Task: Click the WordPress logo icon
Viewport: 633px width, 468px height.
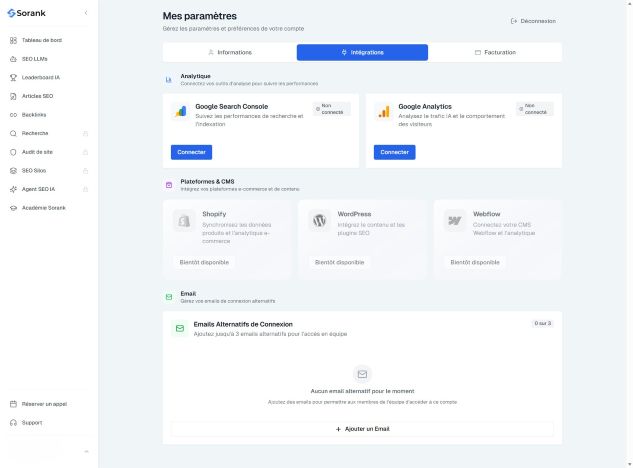Action: click(319, 220)
